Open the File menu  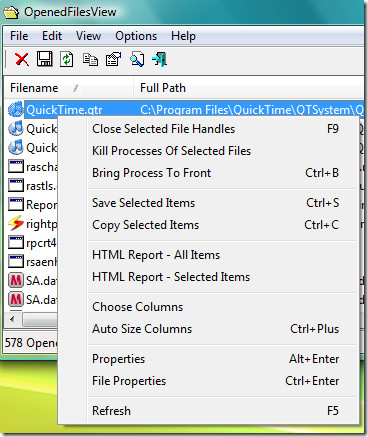[19, 36]
